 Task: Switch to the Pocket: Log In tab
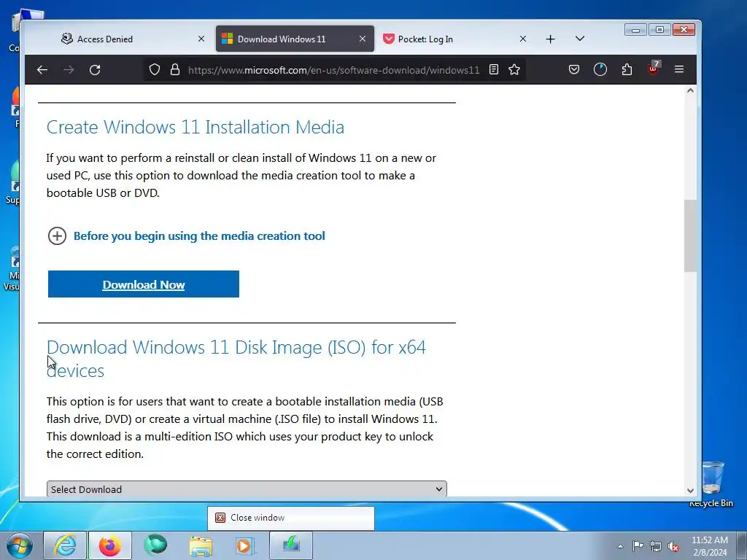pos(455,39)
